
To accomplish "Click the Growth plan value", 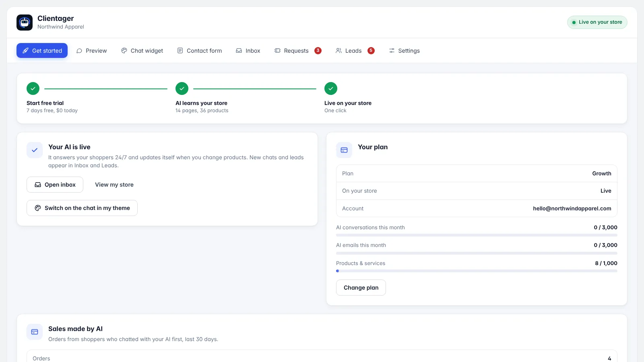I will tap(602, 173).
